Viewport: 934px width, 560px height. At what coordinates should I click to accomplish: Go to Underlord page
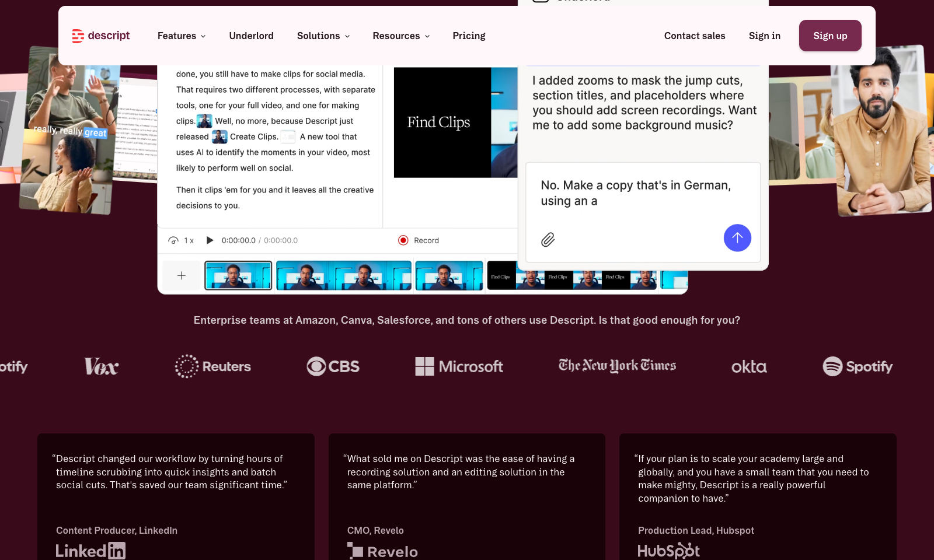tap(251, 36)
